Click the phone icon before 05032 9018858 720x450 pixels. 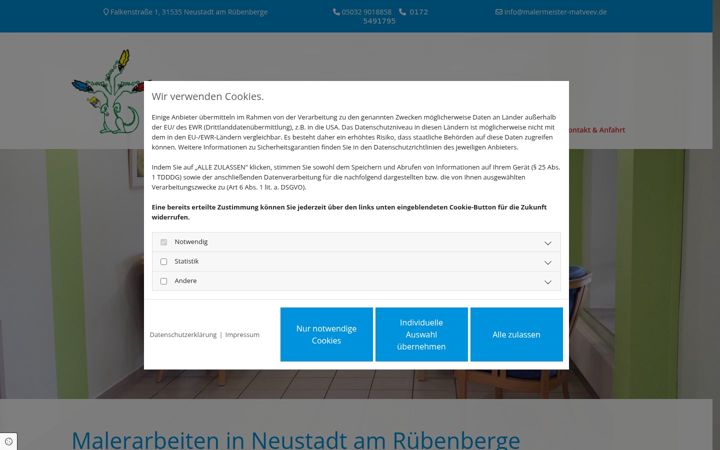(336, 12)
